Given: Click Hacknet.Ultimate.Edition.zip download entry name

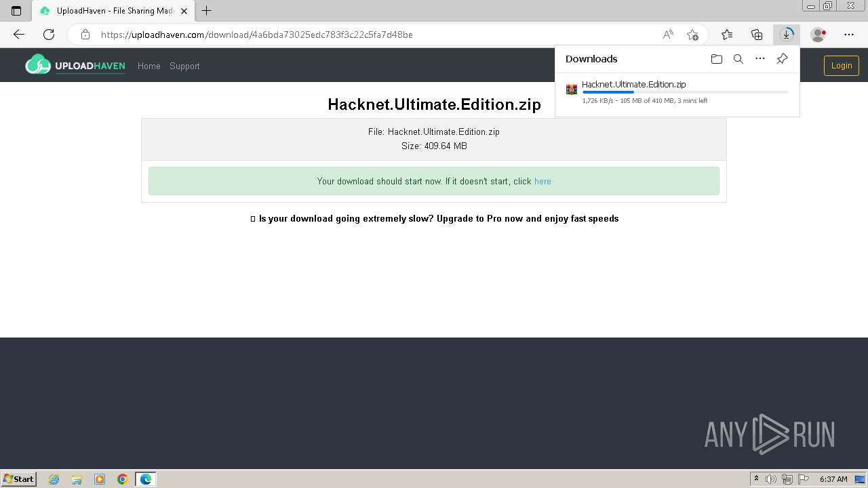Looking at the screenshot, I should (x=633, y=85).
